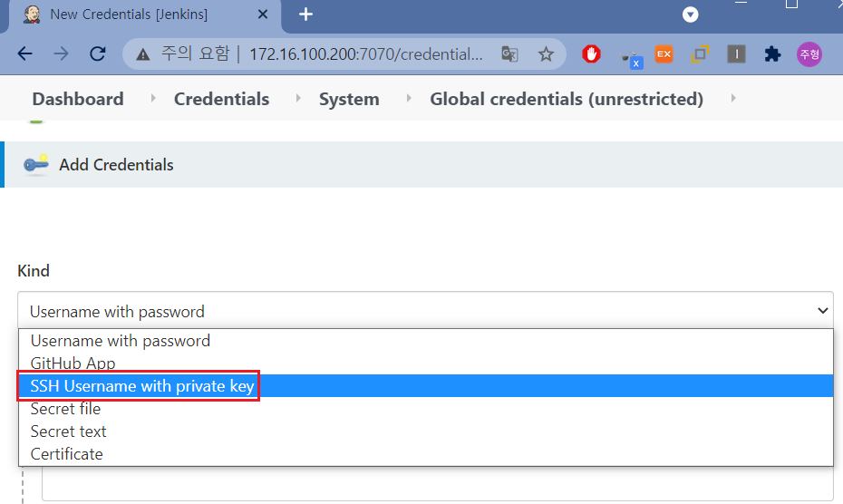Screen dimensions: 843x504
Task: Click the input field below dropdown list
Action: pos(438,483)
